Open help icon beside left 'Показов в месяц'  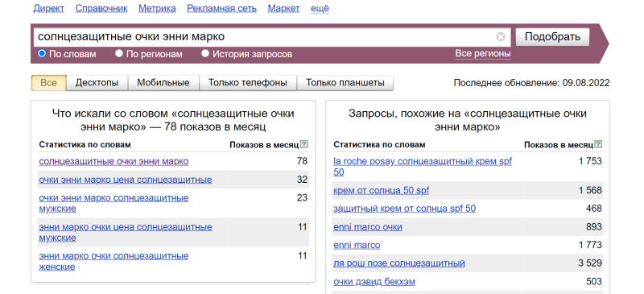coord(304,144)
